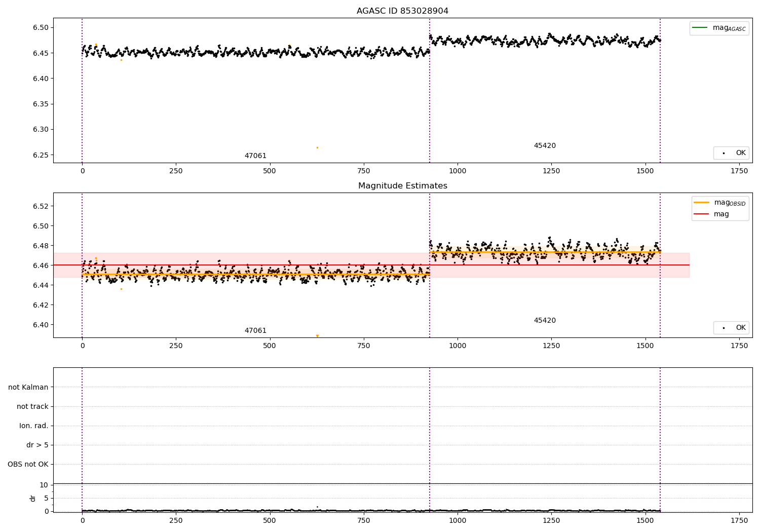Screen dimensions: 760x532
Task: Click tick '5' on the dr axis
Action: click(46, 499)
